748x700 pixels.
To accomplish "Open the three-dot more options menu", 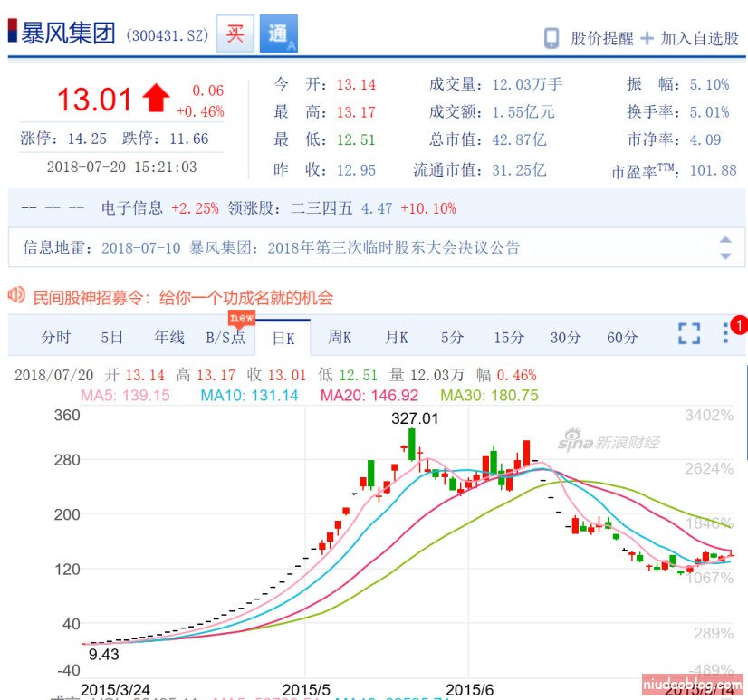I will coord(725,332).
